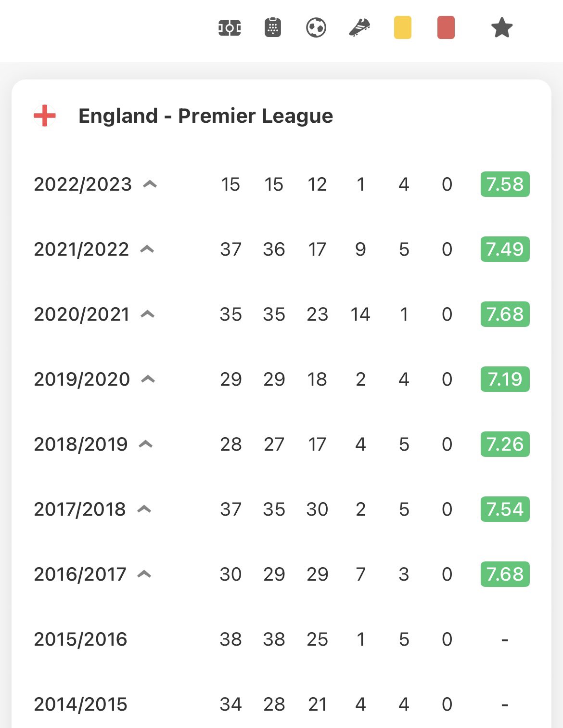Click the 7.58 rating badge

tap(505, 184)
